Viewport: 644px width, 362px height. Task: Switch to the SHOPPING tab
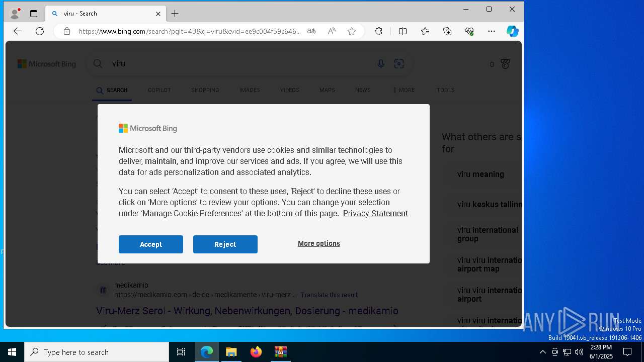(x=205, y=90)
